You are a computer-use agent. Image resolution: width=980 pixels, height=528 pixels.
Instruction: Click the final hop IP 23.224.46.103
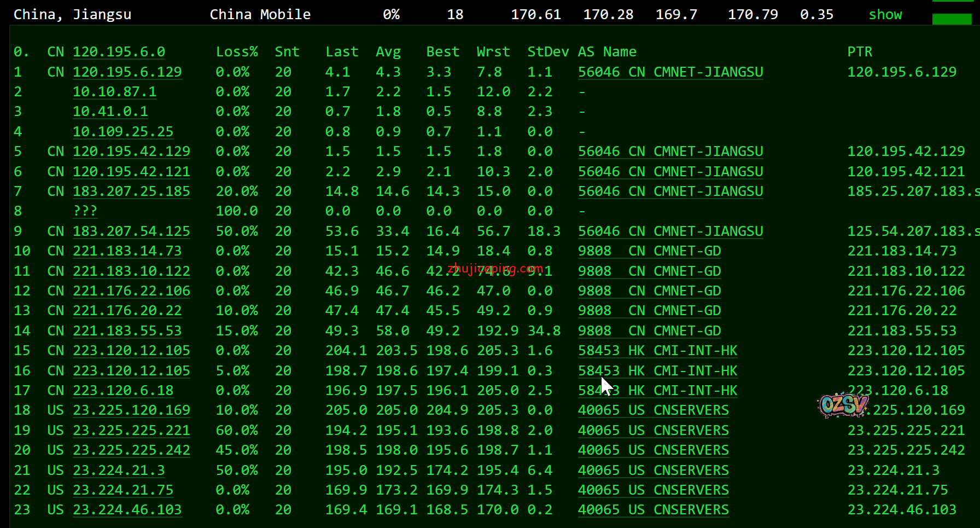pos(127,510)
